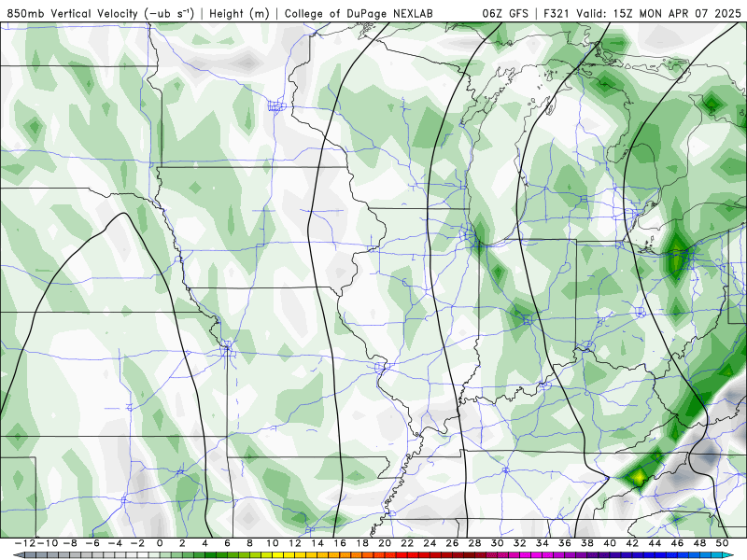This screenshot has height=560, width=747.
Task: Click the '36' colorbar scale label
Action: click(x=565, y=543)
